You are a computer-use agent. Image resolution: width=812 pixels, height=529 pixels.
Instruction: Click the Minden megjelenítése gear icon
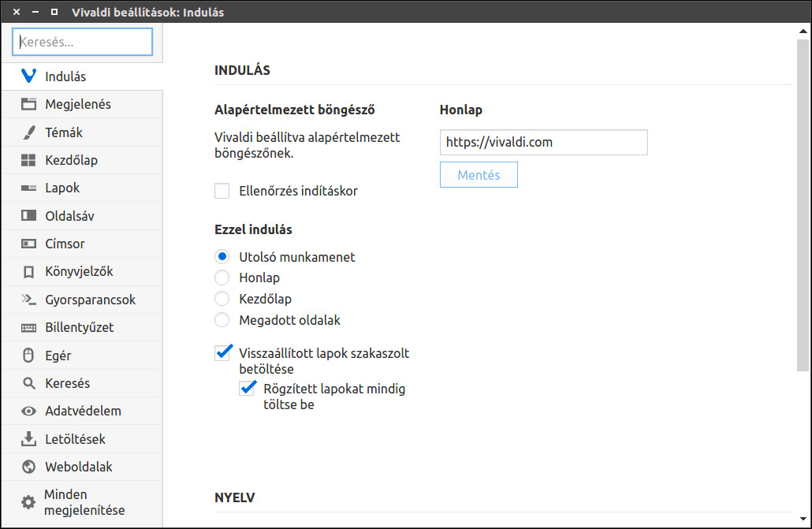coord(28,502)
